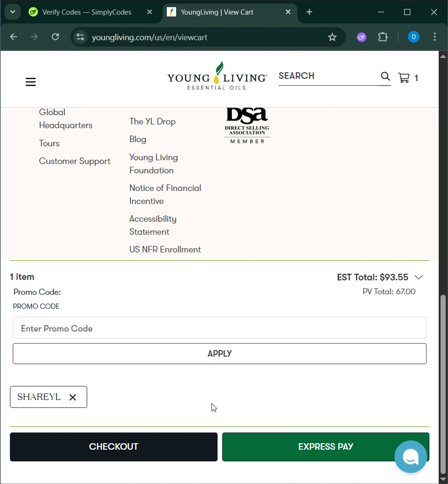Click the Young Living logo
Image resolution: width=448 pixels, height=484 pixels.
[217, 76]
